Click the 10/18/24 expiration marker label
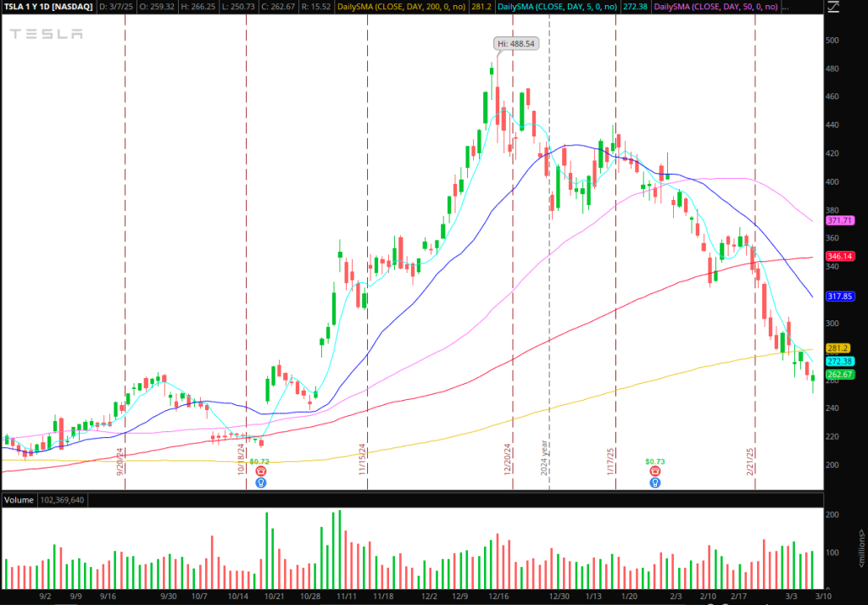 pyautogui.click(x=241, y=459)
